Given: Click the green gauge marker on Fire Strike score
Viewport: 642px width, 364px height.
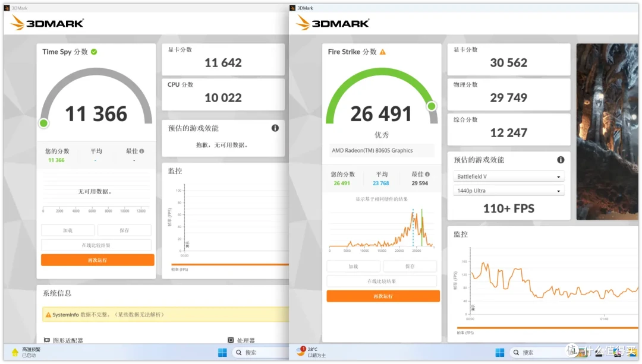Looking at the screenshot, I should click(x=431, y=106).
